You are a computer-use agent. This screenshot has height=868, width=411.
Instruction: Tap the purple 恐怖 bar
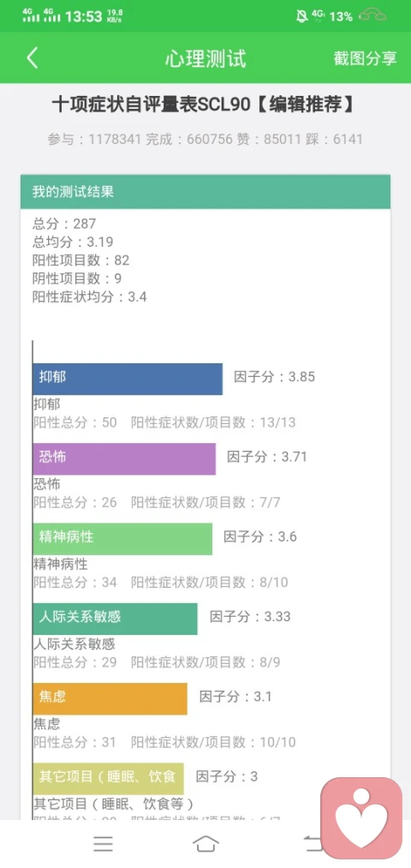pos(124,458)
